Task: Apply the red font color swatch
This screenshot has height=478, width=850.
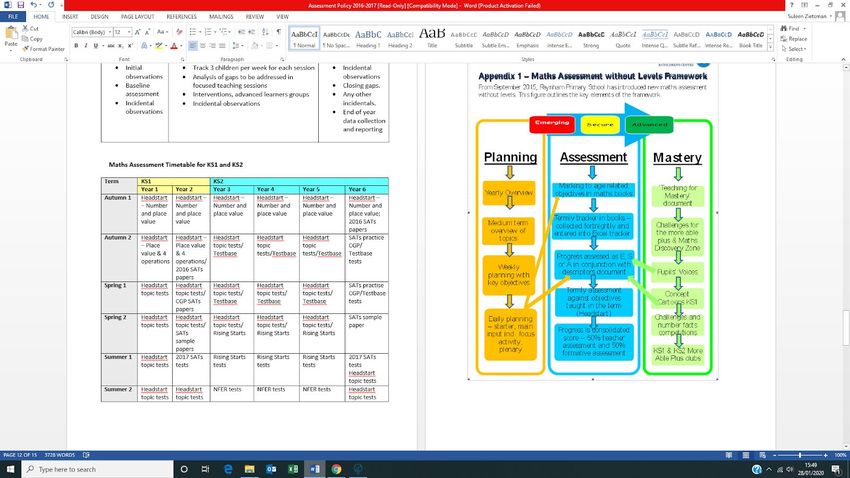Action: pyautogui.click(x=173, y=46)
